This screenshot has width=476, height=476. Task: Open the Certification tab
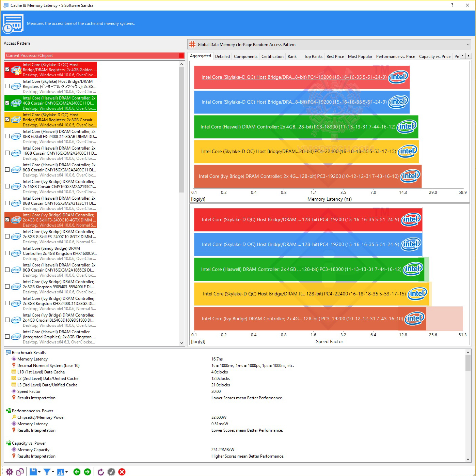pos(272,57)
